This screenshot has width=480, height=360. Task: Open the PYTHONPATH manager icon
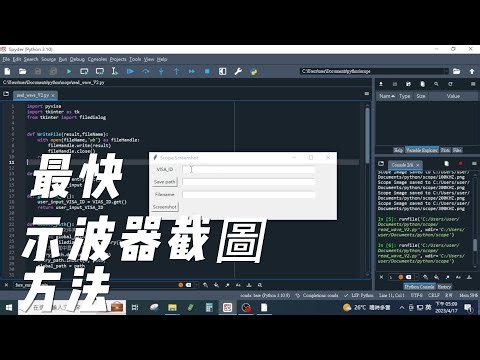click(254, 71)
